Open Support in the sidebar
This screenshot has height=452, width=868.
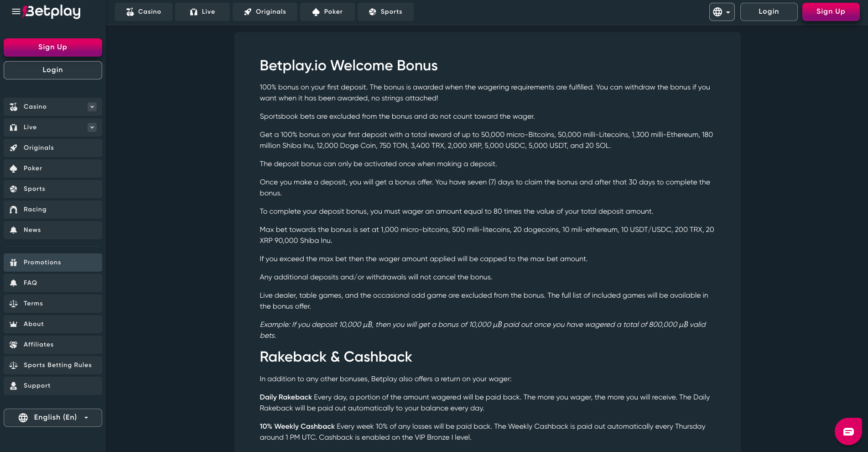pyautogui.click(x=53, y=386)
